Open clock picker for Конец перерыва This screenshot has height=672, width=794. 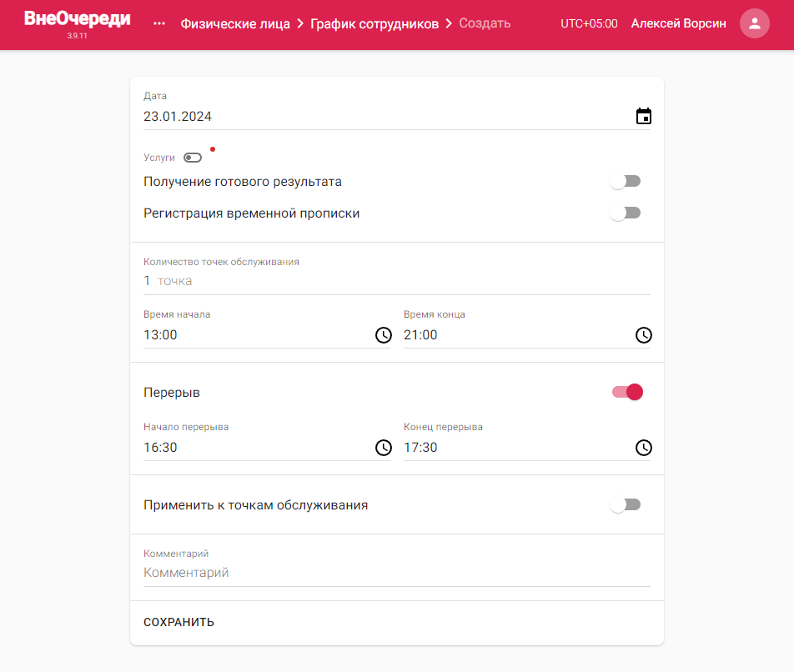644,448
